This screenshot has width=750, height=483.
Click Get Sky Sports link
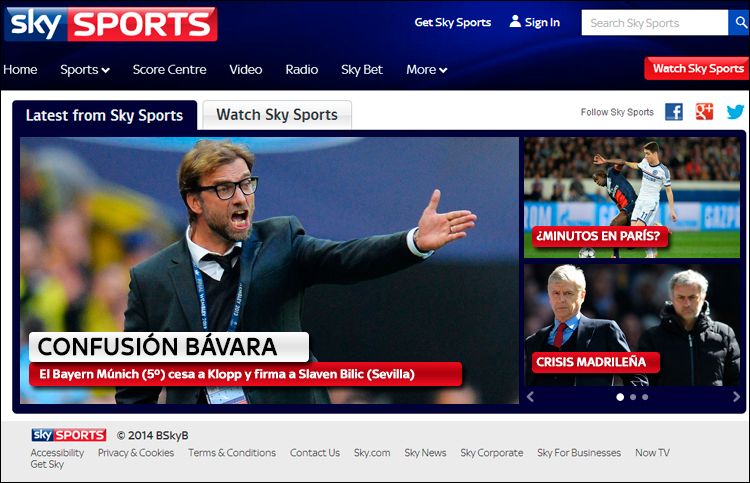click(x=452, y=22)
